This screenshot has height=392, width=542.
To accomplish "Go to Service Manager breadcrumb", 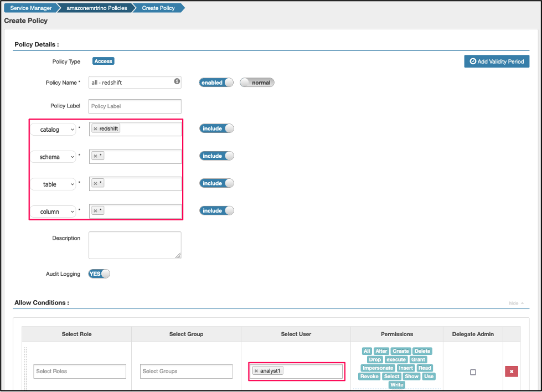I will tap(31, 8).
